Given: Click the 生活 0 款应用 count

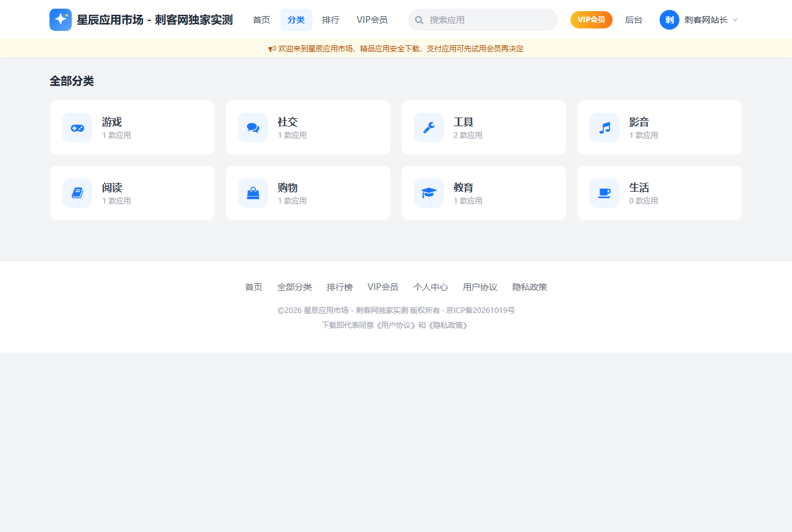Looking at the screenshot, I should 643,201.
